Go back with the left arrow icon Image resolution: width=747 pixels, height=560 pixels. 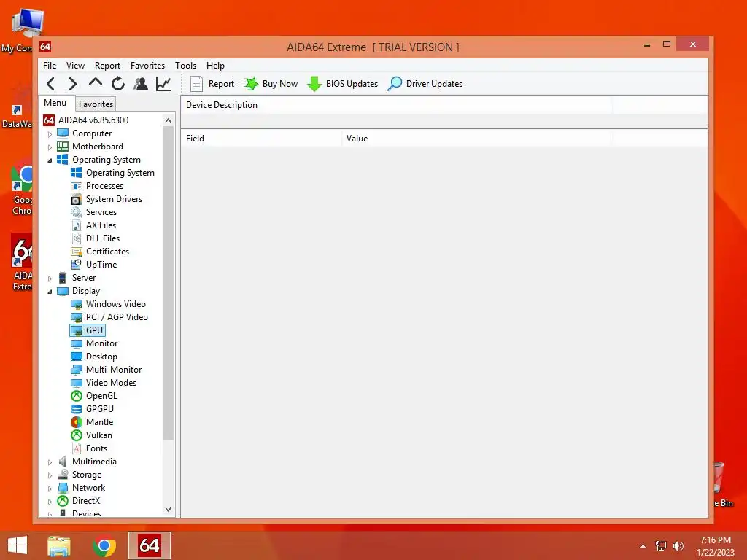tap(50, 84)
